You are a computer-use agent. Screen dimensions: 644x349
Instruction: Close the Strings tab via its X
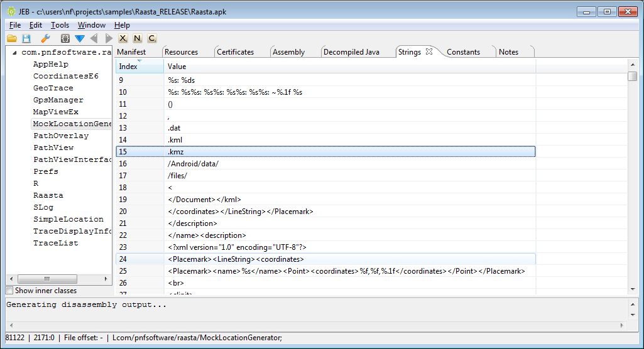point(429,51)
